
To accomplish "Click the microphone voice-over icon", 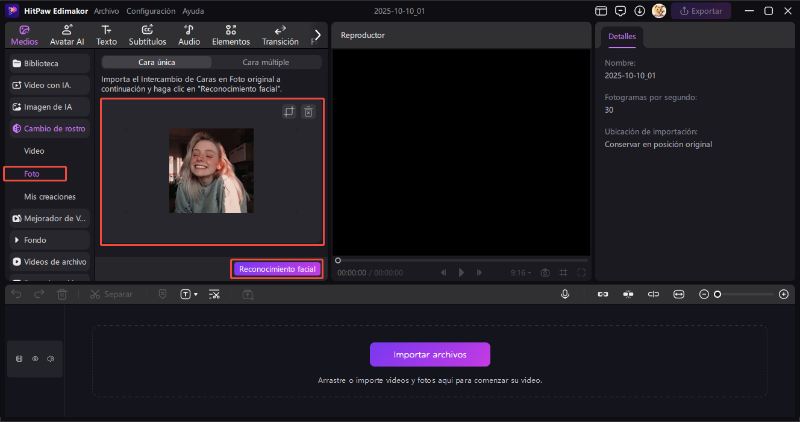I will [x=565, y=294].
